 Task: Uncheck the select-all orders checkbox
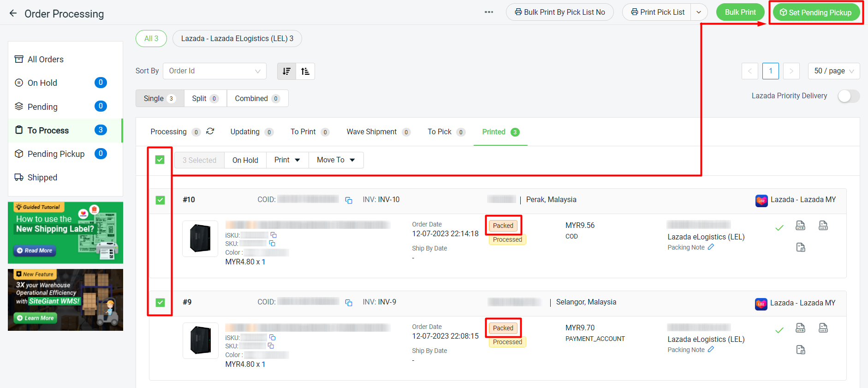click(160, 160)
